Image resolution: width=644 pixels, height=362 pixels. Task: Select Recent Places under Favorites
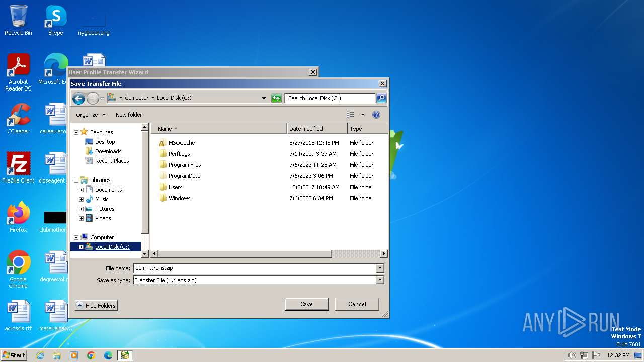112,161
